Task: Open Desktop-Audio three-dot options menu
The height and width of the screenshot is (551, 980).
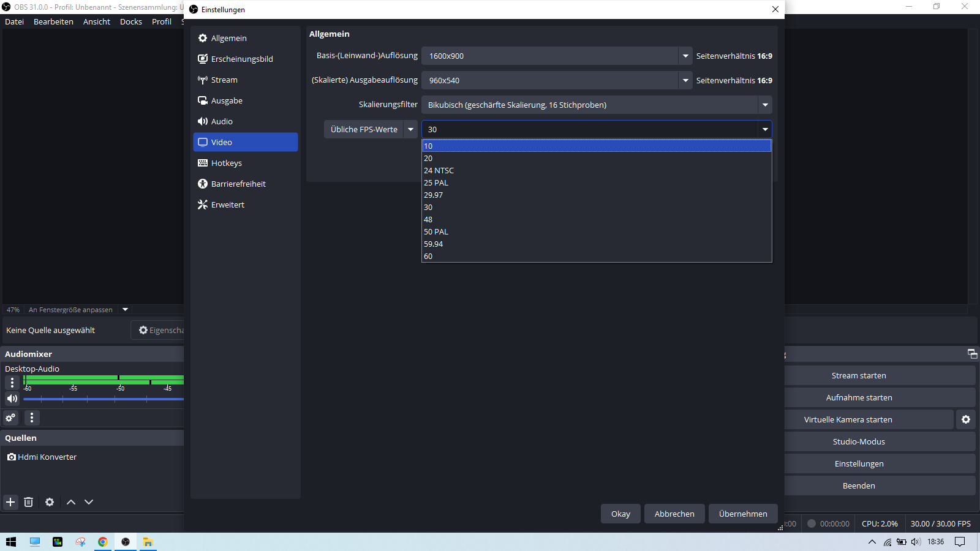Action: click(x=12, y=383)
